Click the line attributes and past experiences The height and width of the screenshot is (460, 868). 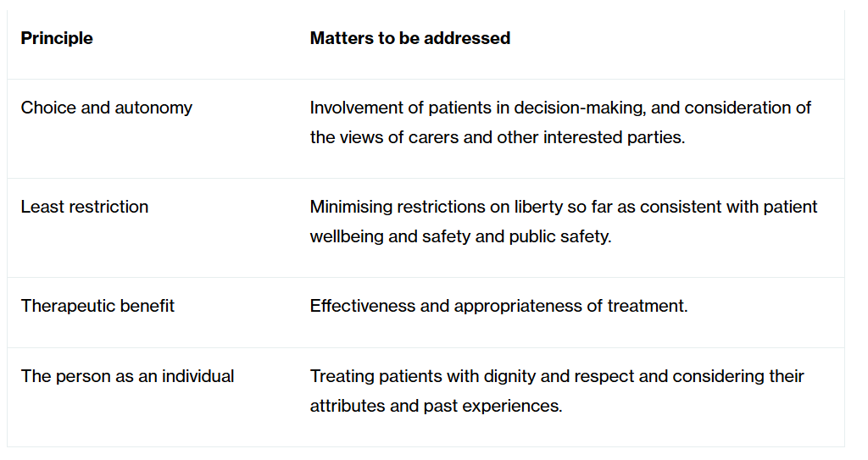click(436, 406)
